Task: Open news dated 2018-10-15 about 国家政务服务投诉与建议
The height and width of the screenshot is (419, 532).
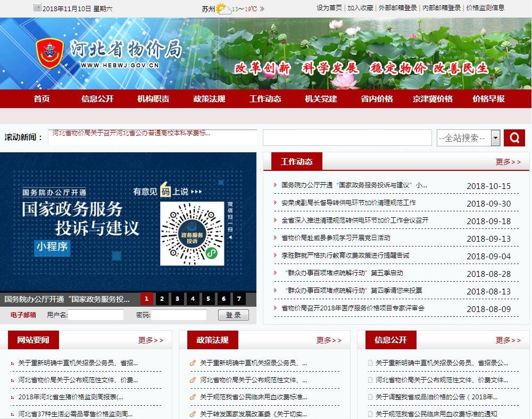Action: (354, 185)
